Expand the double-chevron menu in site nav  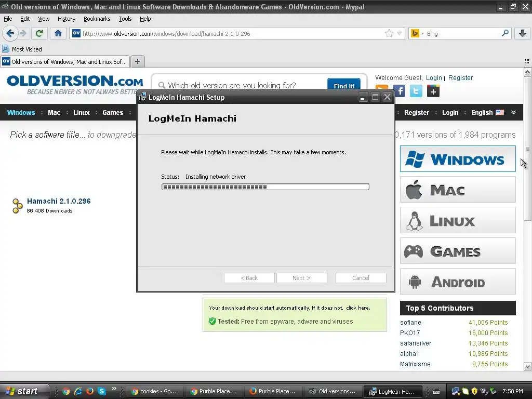point(513,112)
